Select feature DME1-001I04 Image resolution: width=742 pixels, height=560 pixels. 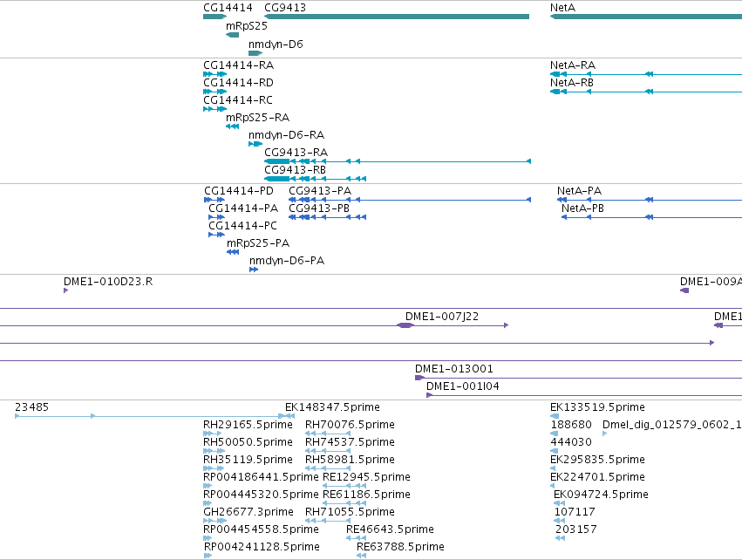[584, 395]
